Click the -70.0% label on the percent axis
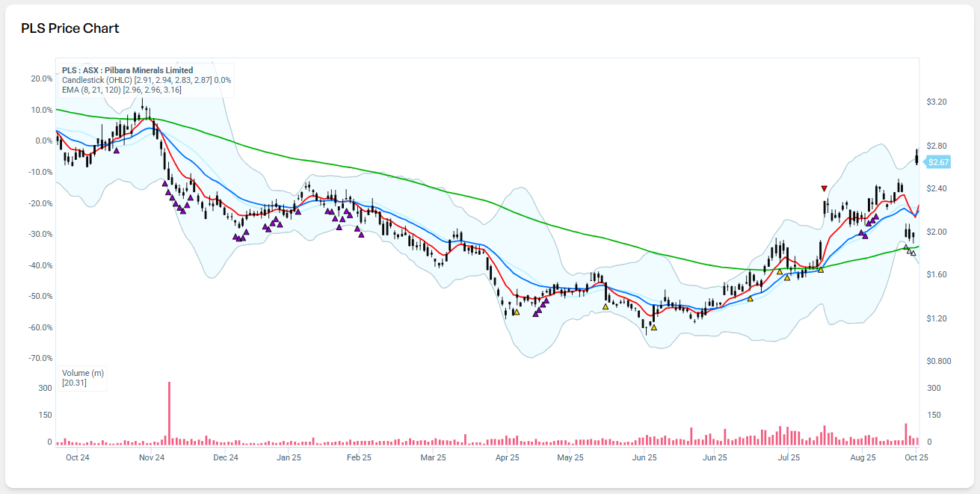The height and width of the screenshot is (494, 980). coord(40,359)
